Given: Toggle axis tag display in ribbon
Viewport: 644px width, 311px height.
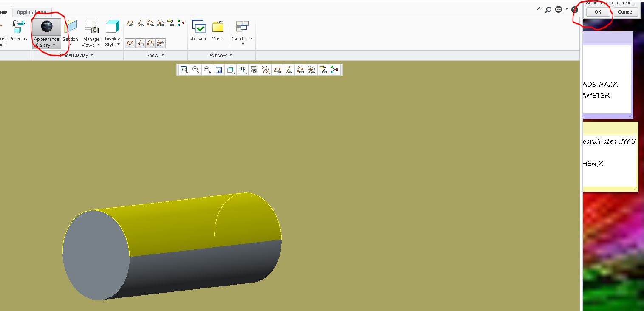Looking at the screenshot, I should (x=140, y=43).
